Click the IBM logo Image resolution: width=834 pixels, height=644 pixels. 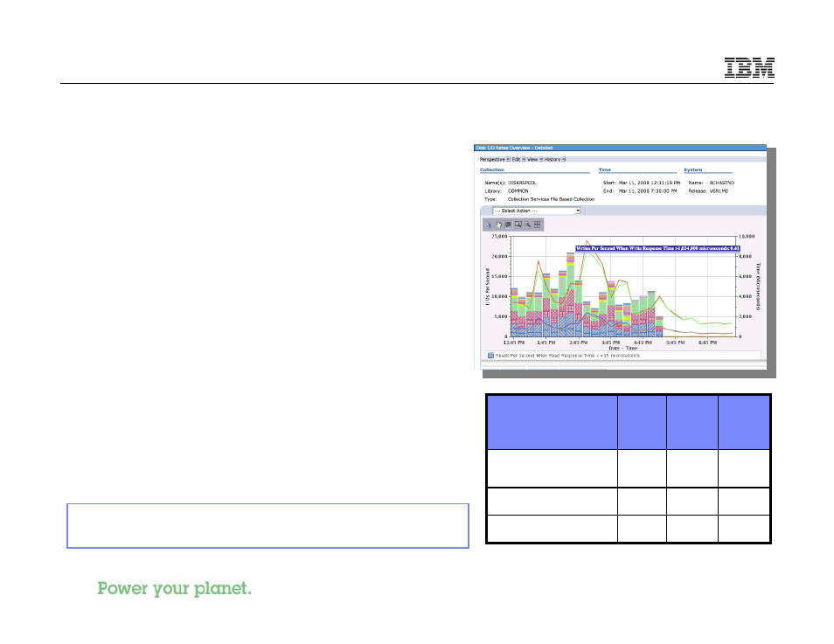(749, 68)
